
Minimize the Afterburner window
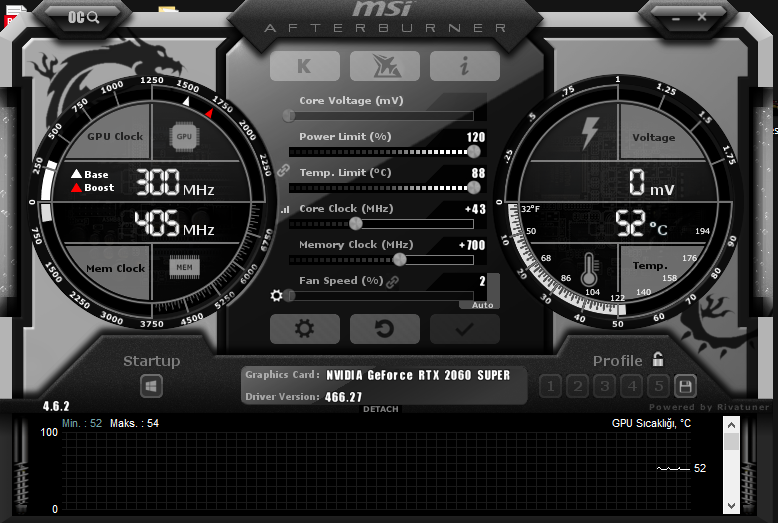point(676,18)
